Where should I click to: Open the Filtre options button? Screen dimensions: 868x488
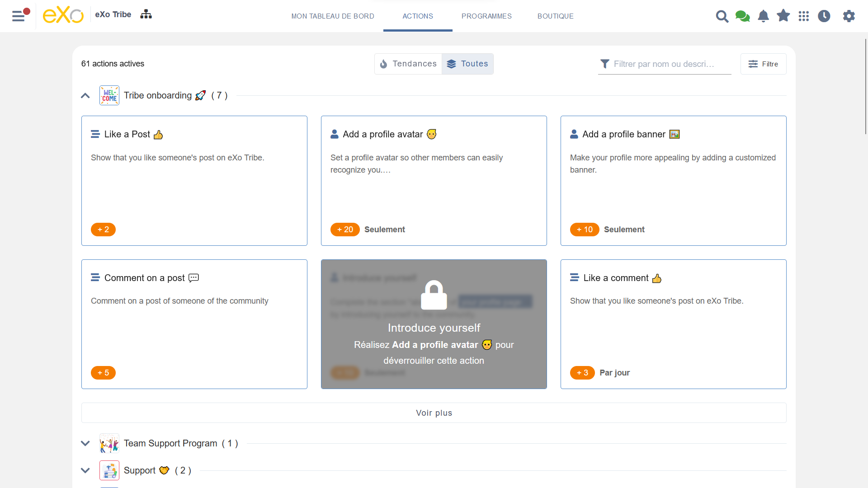point(763,64)
